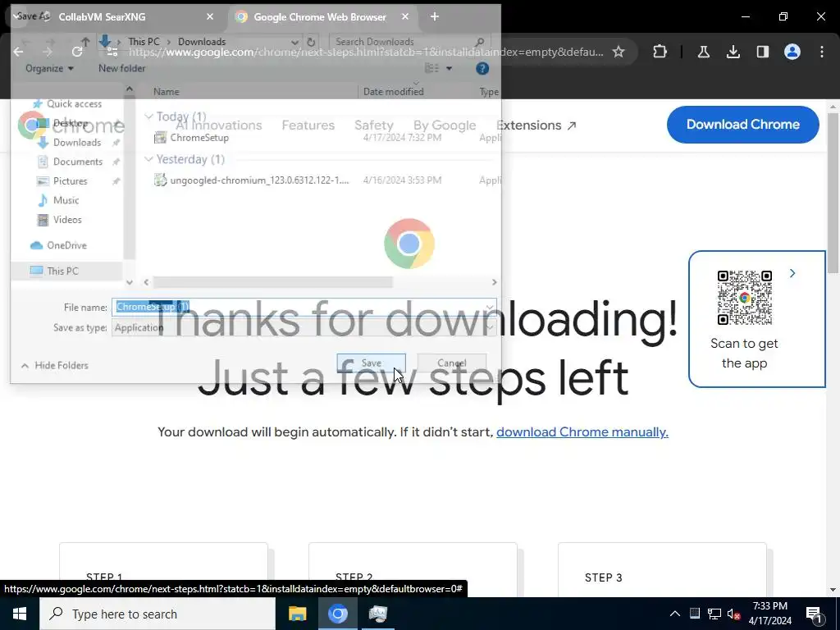840x630 pixels.
Task: Click the File name input field
Action: (x=304, y=307)
